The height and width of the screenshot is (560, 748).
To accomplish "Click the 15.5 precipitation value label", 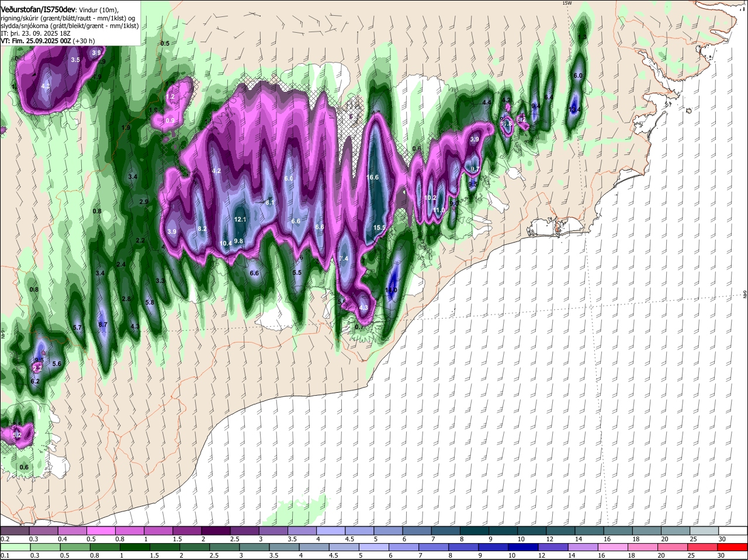I will (x=379, y=227).
